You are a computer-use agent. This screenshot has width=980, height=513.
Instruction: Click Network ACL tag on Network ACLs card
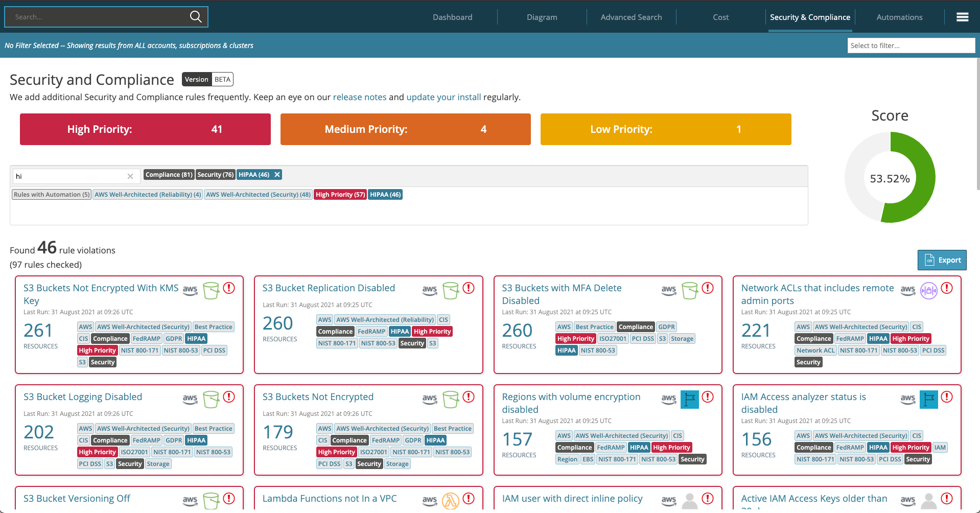pos(815,351)
